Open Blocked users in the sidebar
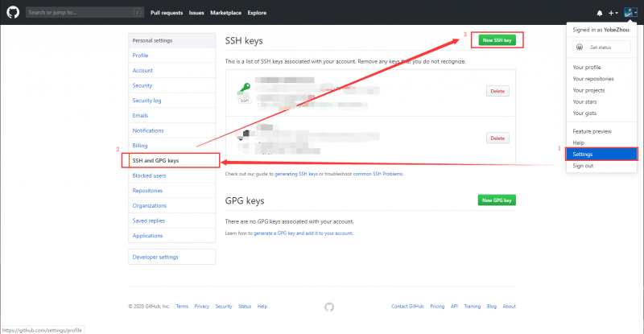 click(x=171, y=175)
